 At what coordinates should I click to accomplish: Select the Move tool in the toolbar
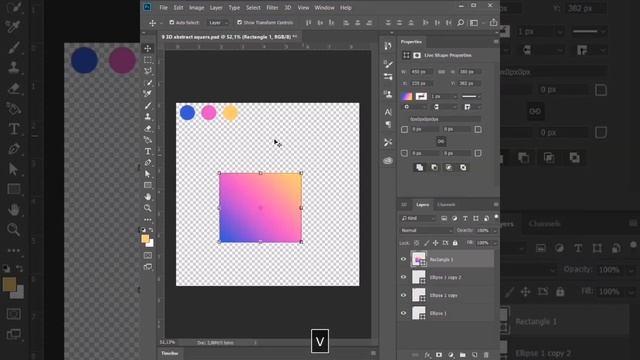(148, 48)
